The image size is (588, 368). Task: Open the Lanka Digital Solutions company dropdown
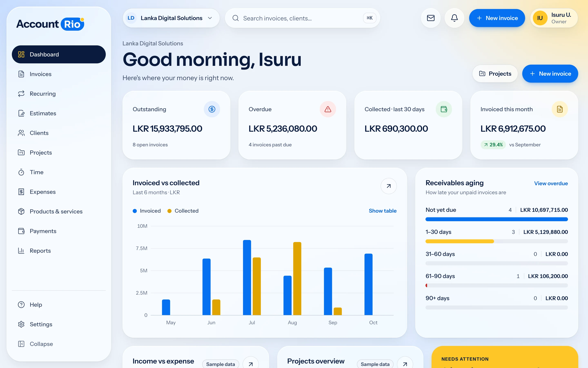(171, 18)
